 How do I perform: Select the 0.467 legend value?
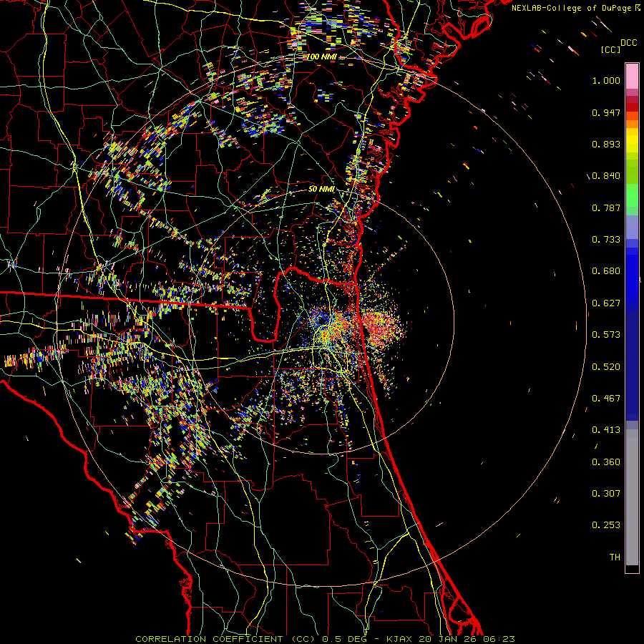[606, 399]
